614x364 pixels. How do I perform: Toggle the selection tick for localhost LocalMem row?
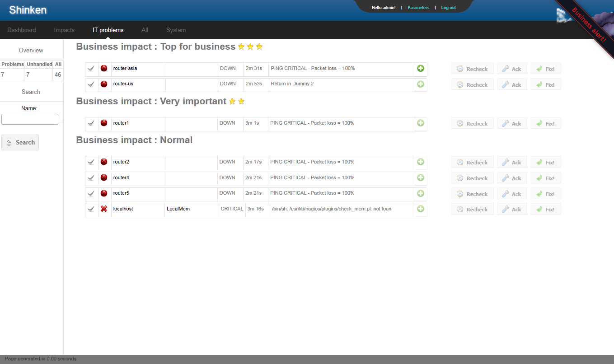tap(91, 209)
